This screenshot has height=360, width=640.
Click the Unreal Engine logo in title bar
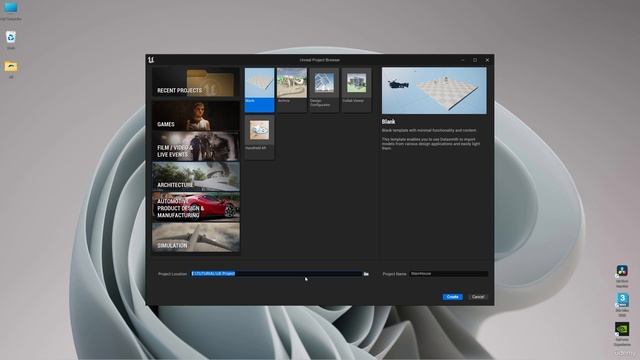tap(151, 60)
